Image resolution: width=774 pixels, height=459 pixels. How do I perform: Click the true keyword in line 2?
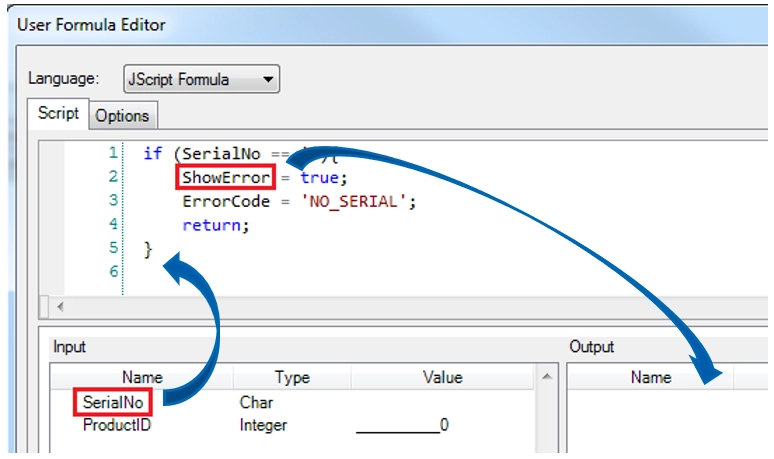[320, 178]
